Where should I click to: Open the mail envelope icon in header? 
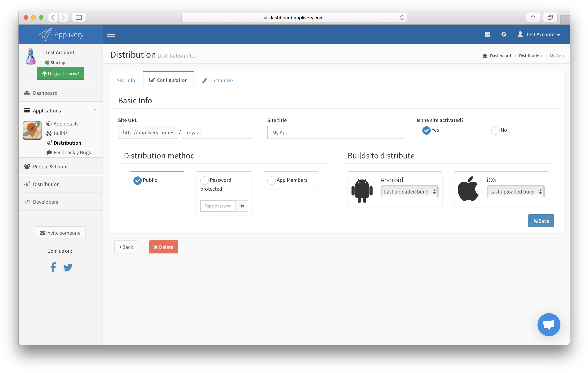click(487, 34)
